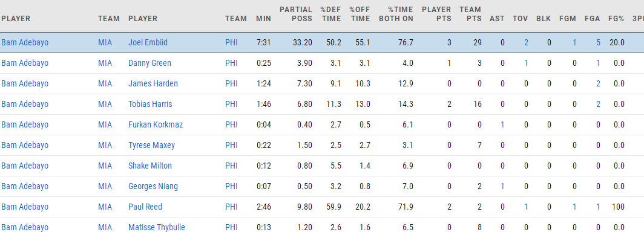Screen dimensions: 644x235
Task: Click PHI team link in Paul Reed row
Action: pos(231,207)
